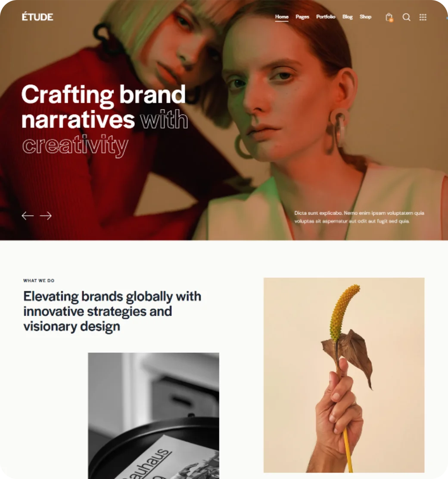Advance to next slide with right arrow
Image resolution: width=448 pixels, height=479 pixels.
pyautogui.click(x=46, y=216)
